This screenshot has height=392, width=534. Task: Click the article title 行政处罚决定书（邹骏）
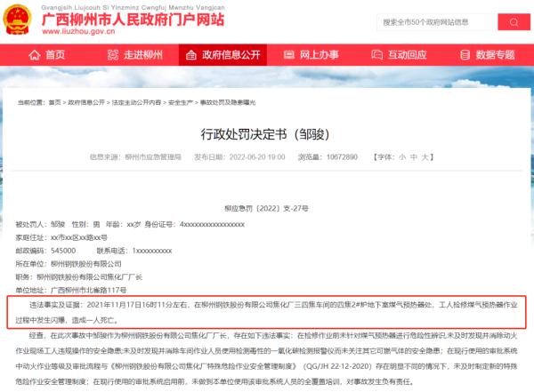(264, 134)
